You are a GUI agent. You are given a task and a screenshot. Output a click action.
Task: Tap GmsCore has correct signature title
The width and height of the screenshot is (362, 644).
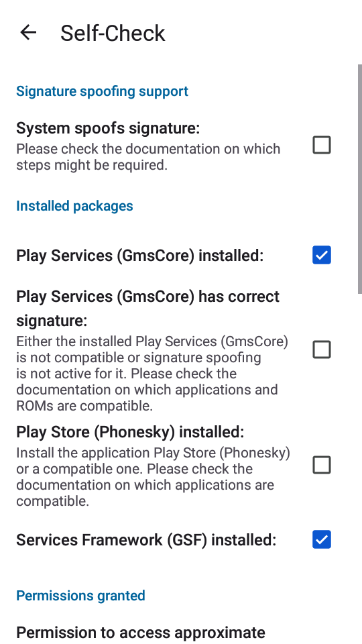click(x=147, y=308)
